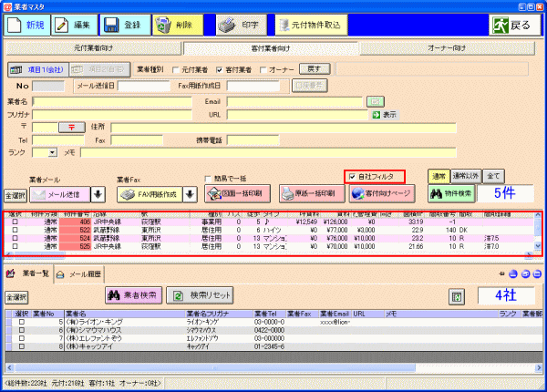547x392 pixels.
Task: Click the 印字 printer icon
Action: click(227, 26)
